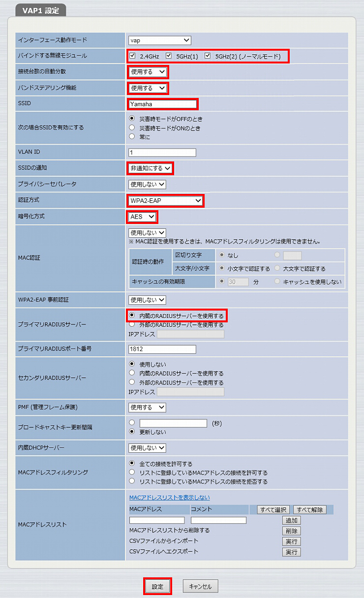Click the プライマリRADIUSポート番号 field with 1812
Screen dimensions: 364x598
coord(162,349)
